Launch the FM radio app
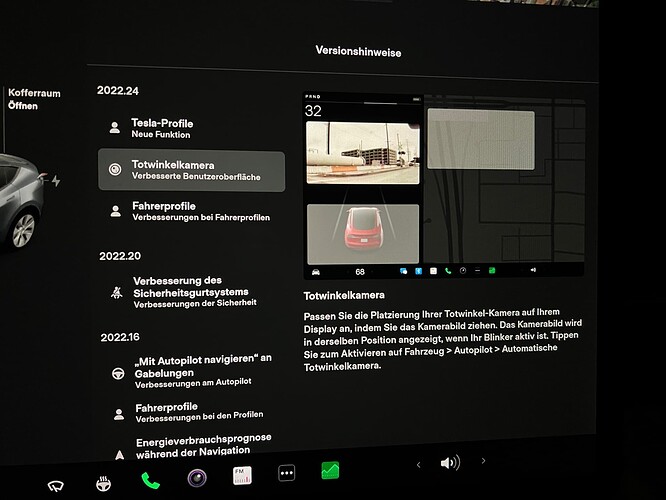This screenshot has height=500, width=666. [x=243, y=475]
